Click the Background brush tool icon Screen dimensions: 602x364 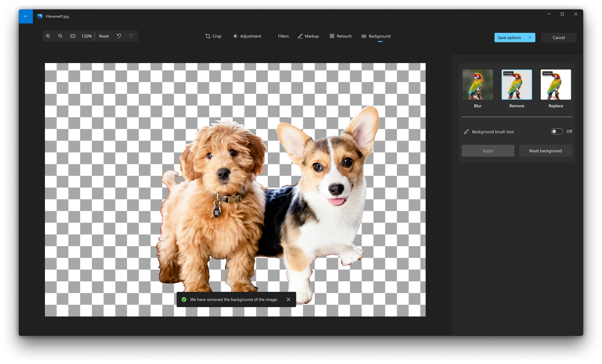pos(466,131)
